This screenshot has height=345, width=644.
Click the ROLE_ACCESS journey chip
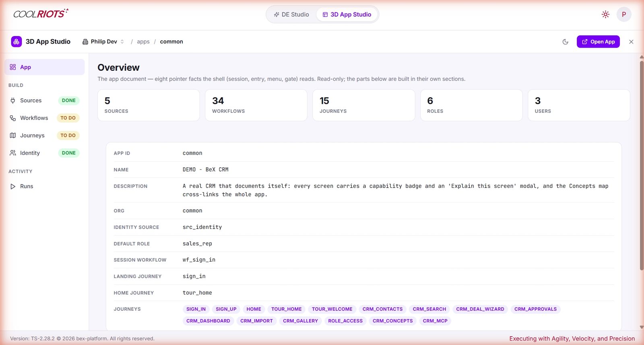(345, 321)
